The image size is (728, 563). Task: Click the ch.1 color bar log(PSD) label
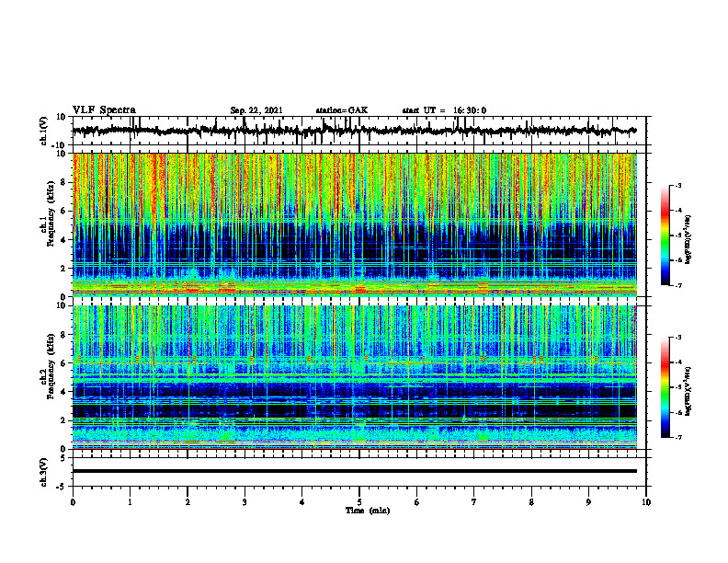pyautogui.click(x=688, y=239)
